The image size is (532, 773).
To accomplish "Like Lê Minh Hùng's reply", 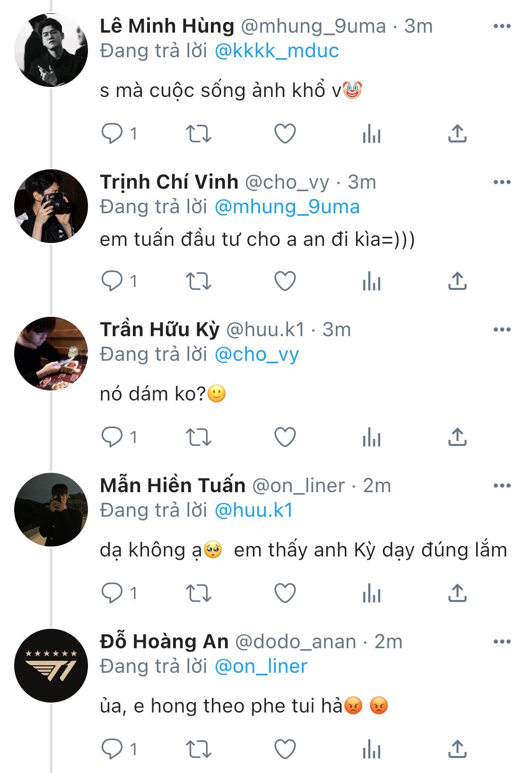I will click(285, 134).
